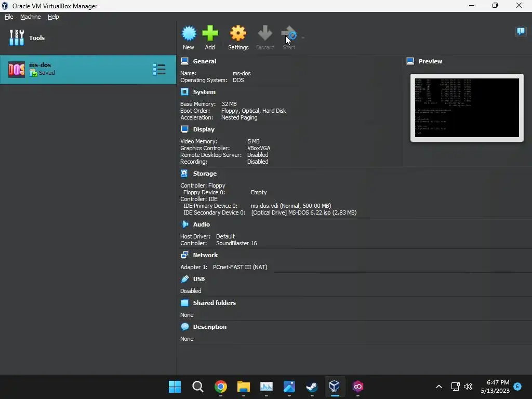Open the Windows Start menu
This screenshot has height=399, width=532.
(x=175, y=387)
